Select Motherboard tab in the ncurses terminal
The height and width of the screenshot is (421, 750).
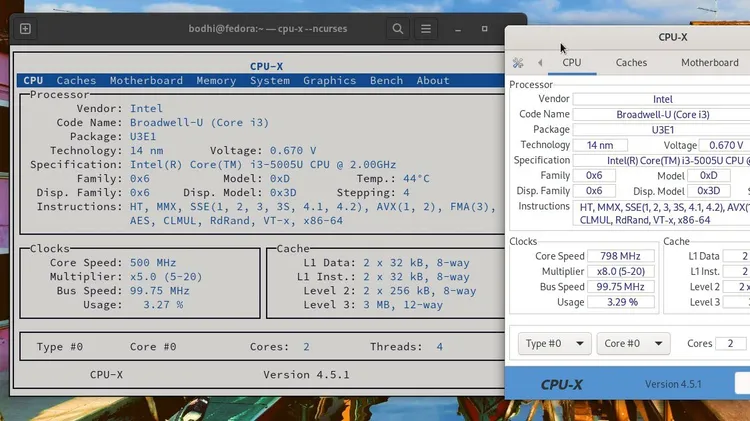[146, 80]
